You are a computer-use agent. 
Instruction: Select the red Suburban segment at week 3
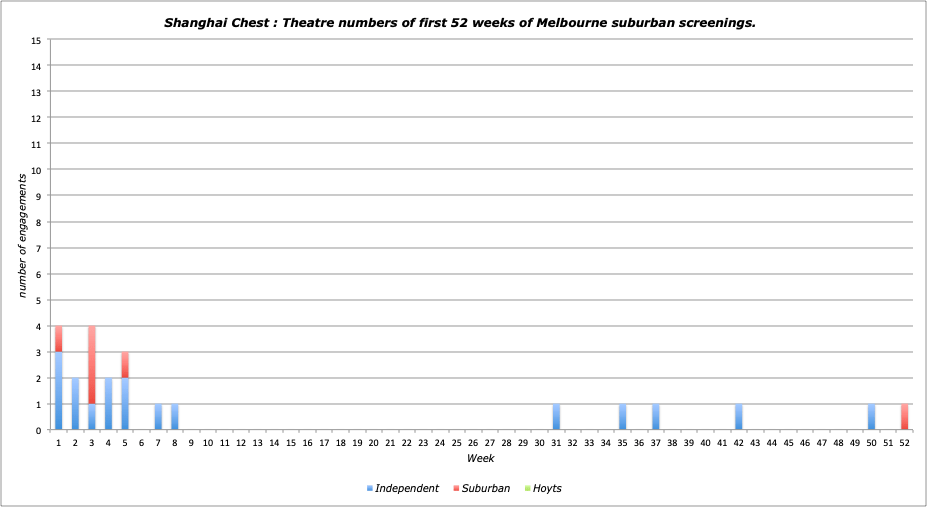coord(91,365)
